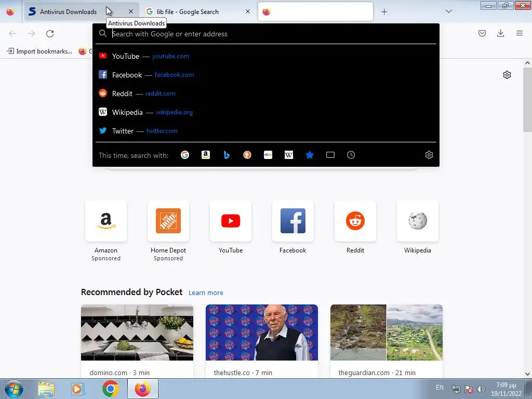Open domino.com Pocket article card
Screen dimensions: 532x399
pos(137,341)
